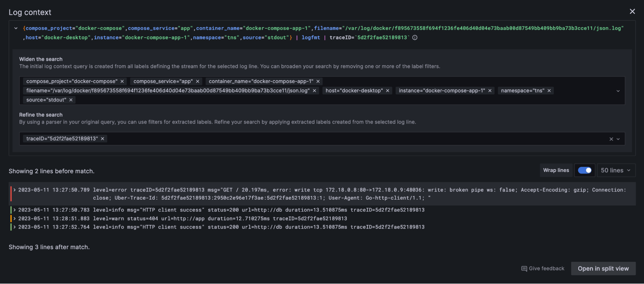The image size is (644, 284).
Task: Remove the instance label filter
Action: coord(490,91)
